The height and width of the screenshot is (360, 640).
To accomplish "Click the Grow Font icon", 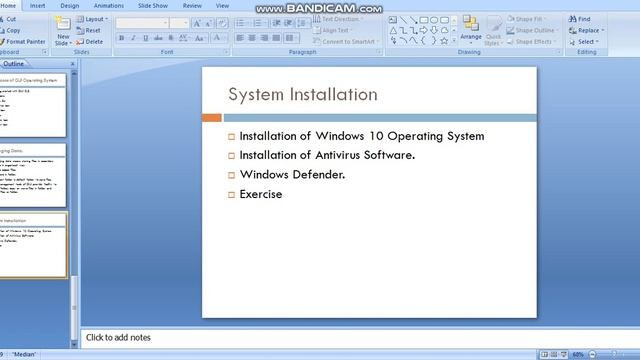I will pos(197,23).
